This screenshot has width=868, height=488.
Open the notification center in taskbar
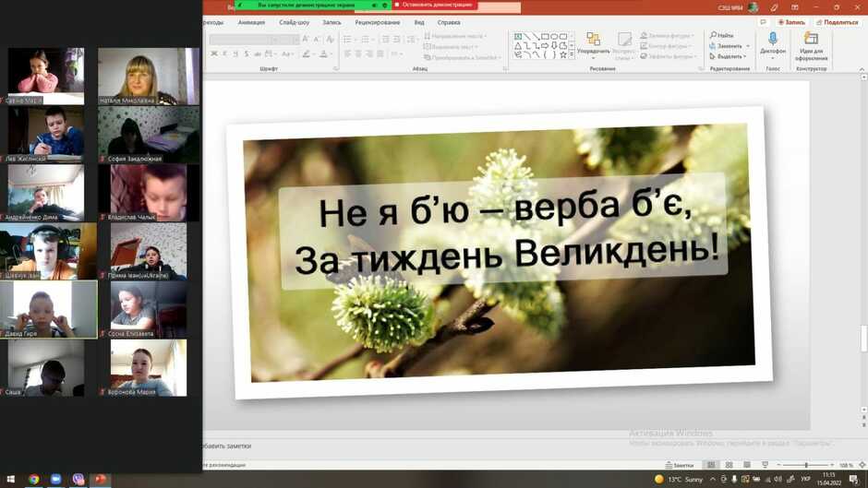[x=853, y=479]
